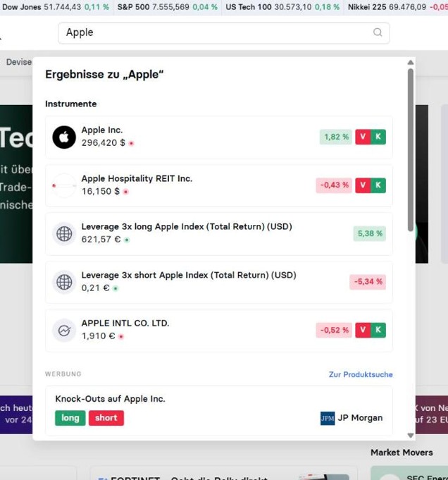Screen dimensions: 448x480
Task: Click the -0,43 % change badge
Action: click(334, 185)
